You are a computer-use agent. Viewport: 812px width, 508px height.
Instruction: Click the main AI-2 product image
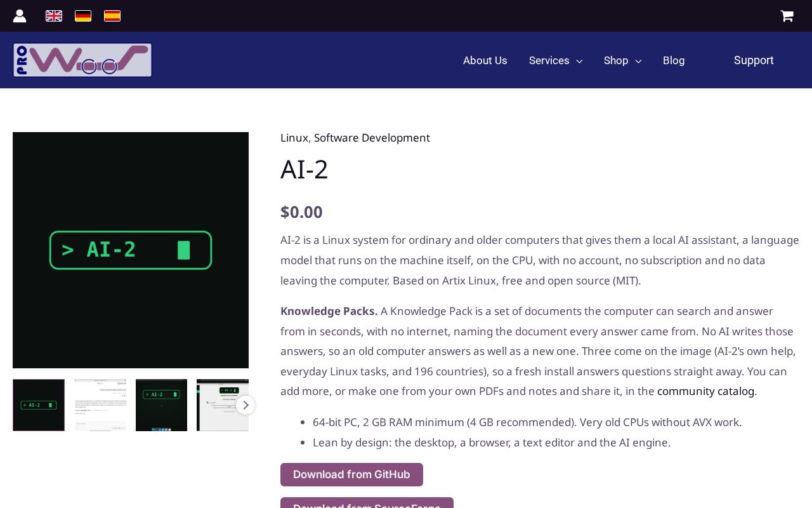[x=131, y=250]
